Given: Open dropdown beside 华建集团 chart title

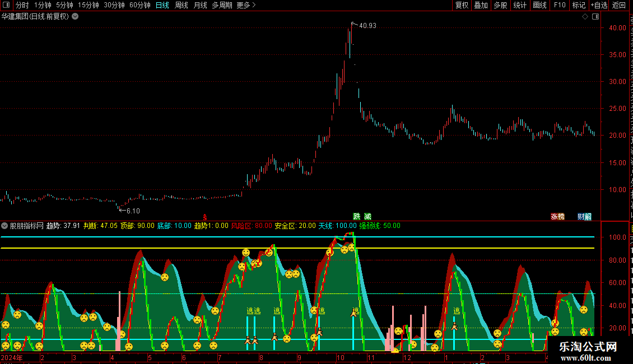Looking at the screenshot, I should click(x=75, y=17).
